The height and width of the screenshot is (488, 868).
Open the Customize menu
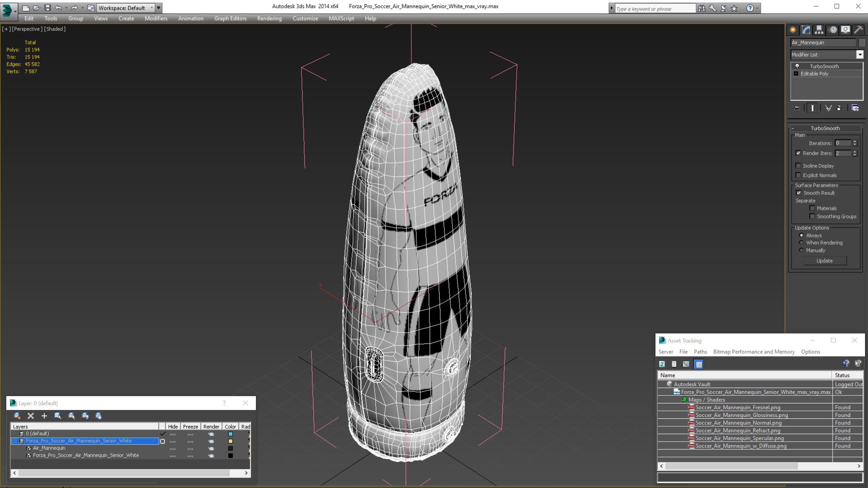pyautogui.click(x=305, y=18)
